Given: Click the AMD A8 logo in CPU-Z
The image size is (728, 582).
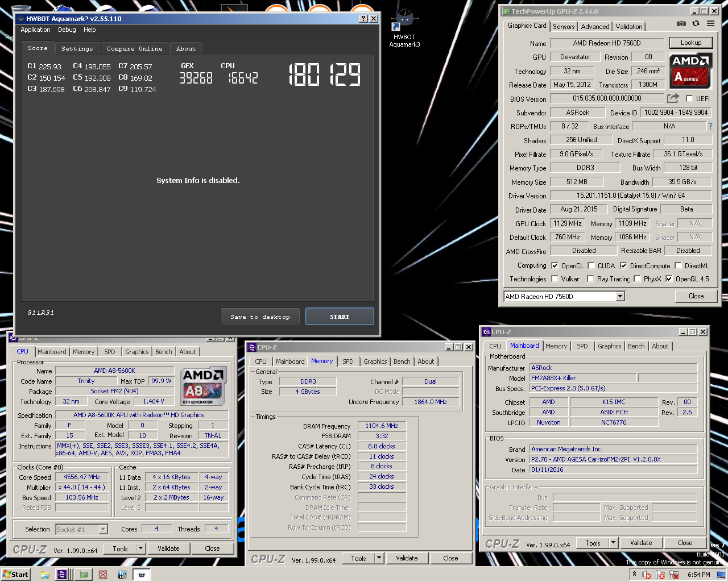Looking at the screenshot, I should coord(203,386).
